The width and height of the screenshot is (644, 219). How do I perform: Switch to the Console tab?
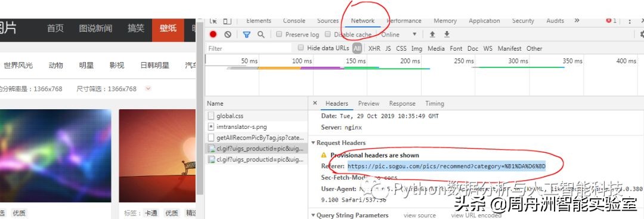tap(294, 20)
